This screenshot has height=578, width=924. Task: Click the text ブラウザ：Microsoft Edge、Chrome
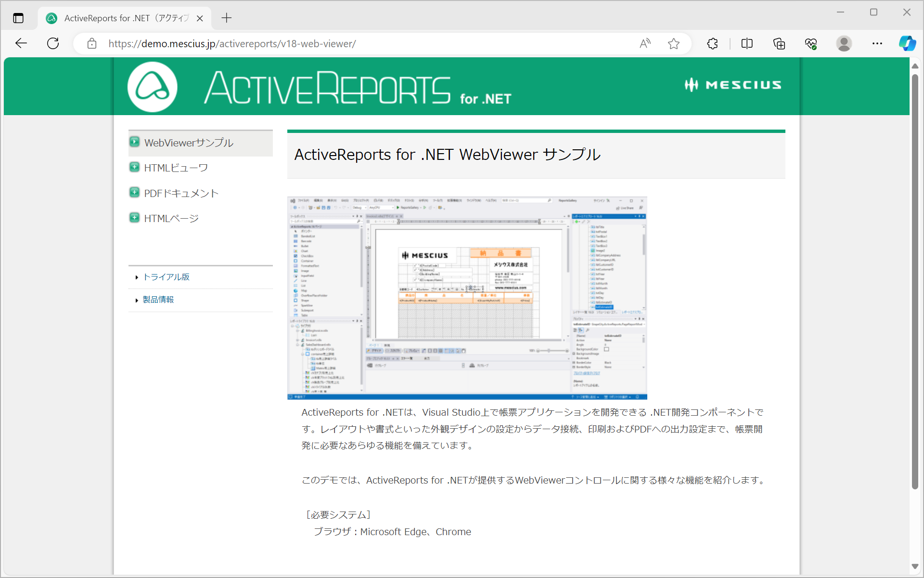point(392,532)
